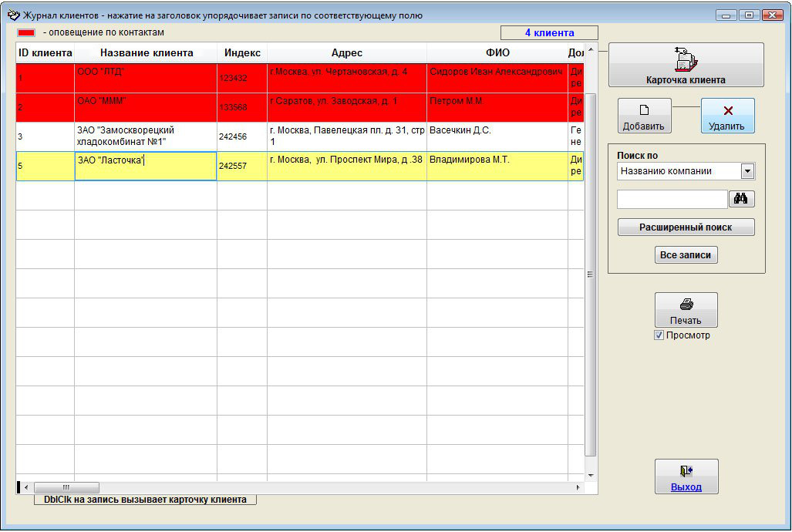This screenshot has height=532, width=792.
Task: Click into the search text field
Action: pos(672,200)
